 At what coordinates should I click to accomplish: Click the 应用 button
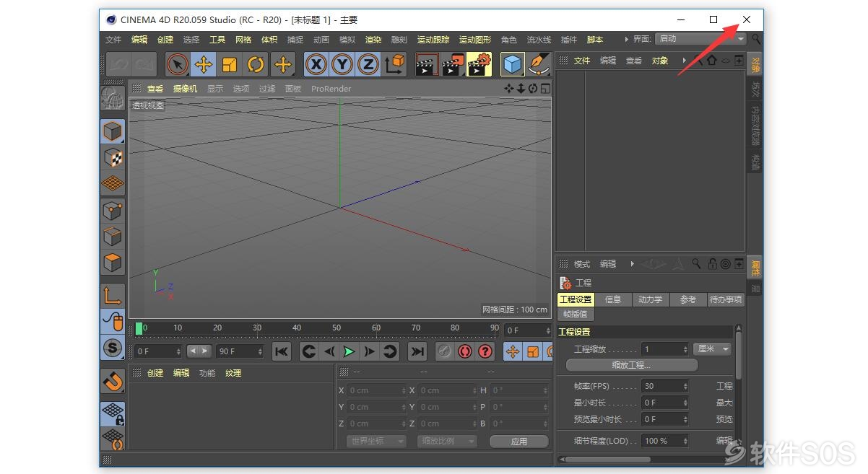click(518, 441)
